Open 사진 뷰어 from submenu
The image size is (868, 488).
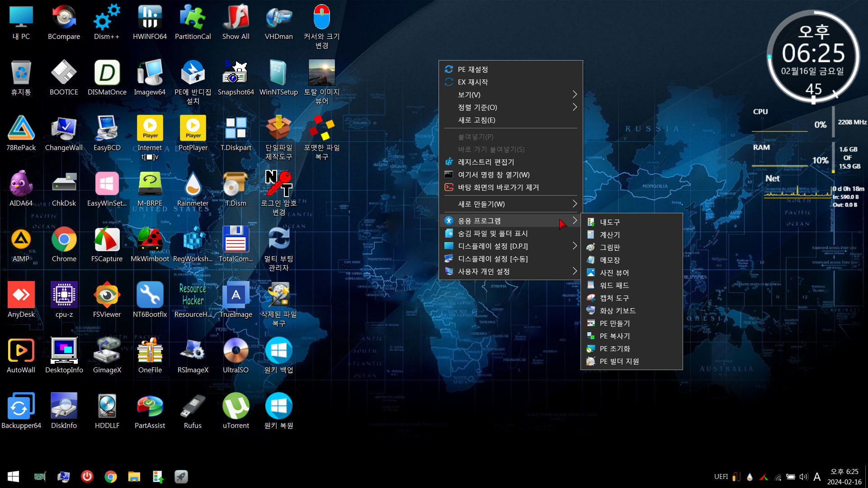click(x=632, y=273)
